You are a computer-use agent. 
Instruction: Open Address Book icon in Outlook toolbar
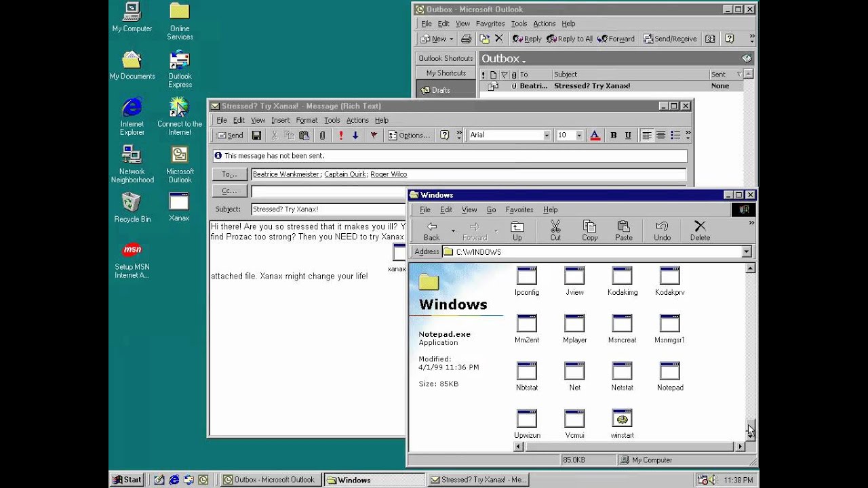tap(710, 39)
